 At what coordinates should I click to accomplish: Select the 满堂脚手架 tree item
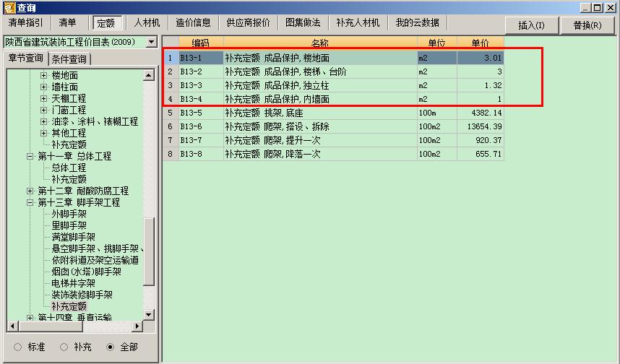74,237
